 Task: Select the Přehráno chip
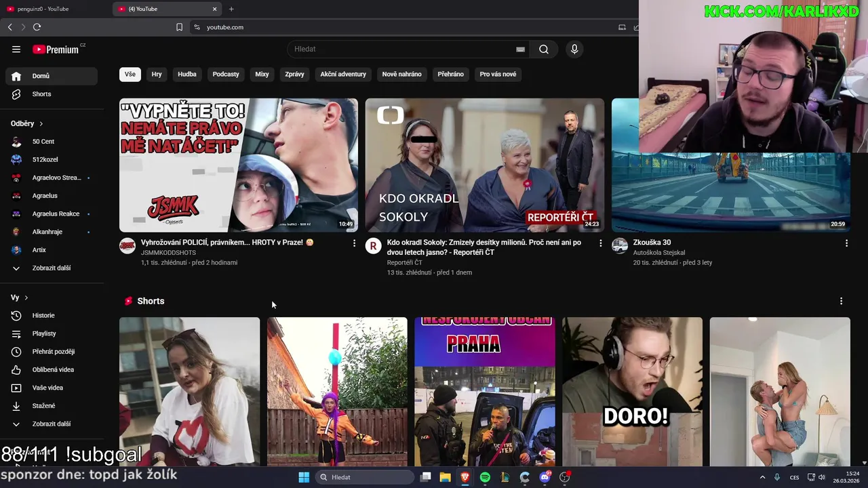click(x=450, y=75)
